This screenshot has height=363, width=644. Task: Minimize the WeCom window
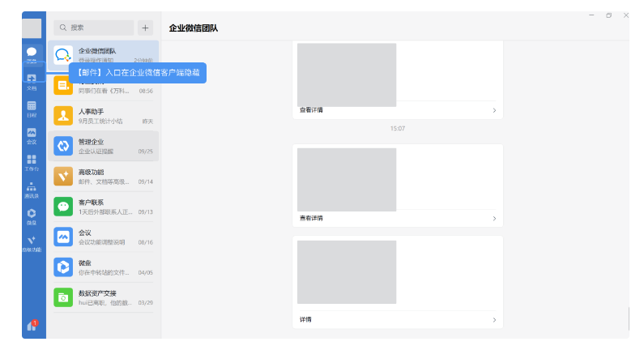591,15
